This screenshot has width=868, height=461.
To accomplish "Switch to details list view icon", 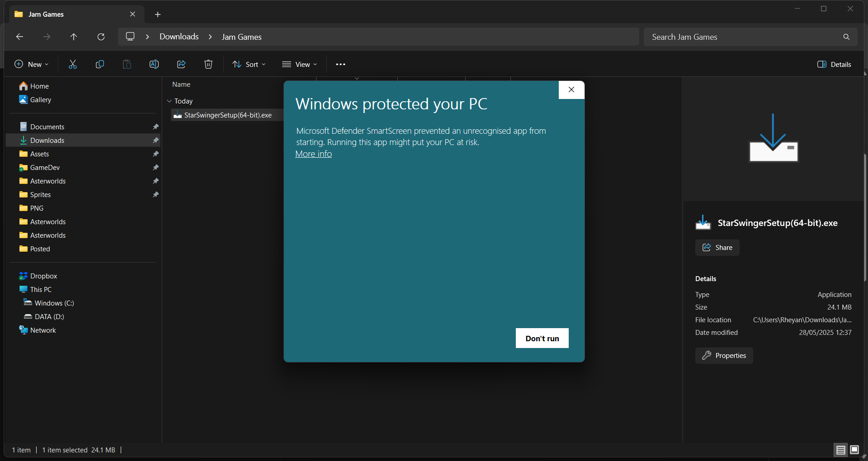I will tap(840, 450).
